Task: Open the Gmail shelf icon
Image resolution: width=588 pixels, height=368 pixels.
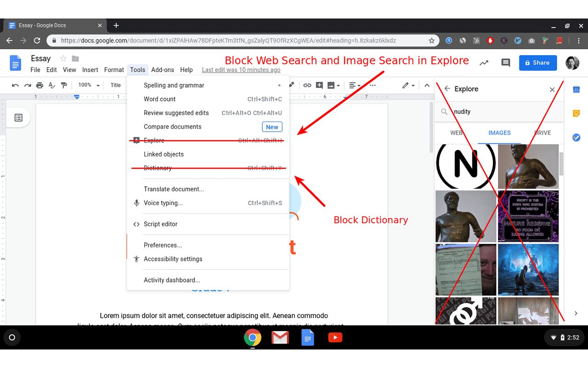Action: coord(280,338)
